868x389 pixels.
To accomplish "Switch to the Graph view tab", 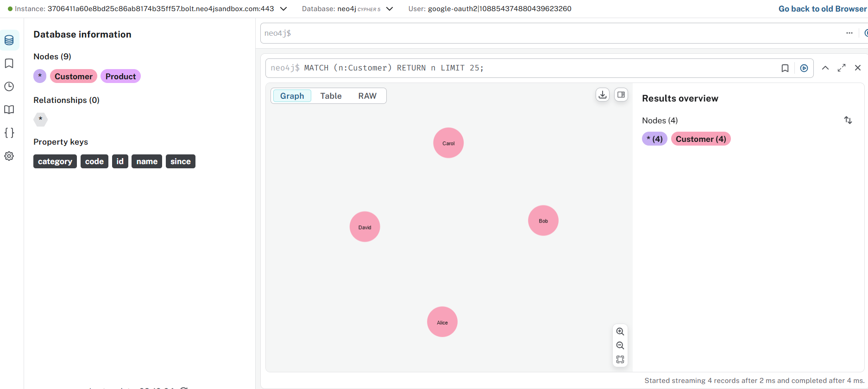I will tap(292, 96).
